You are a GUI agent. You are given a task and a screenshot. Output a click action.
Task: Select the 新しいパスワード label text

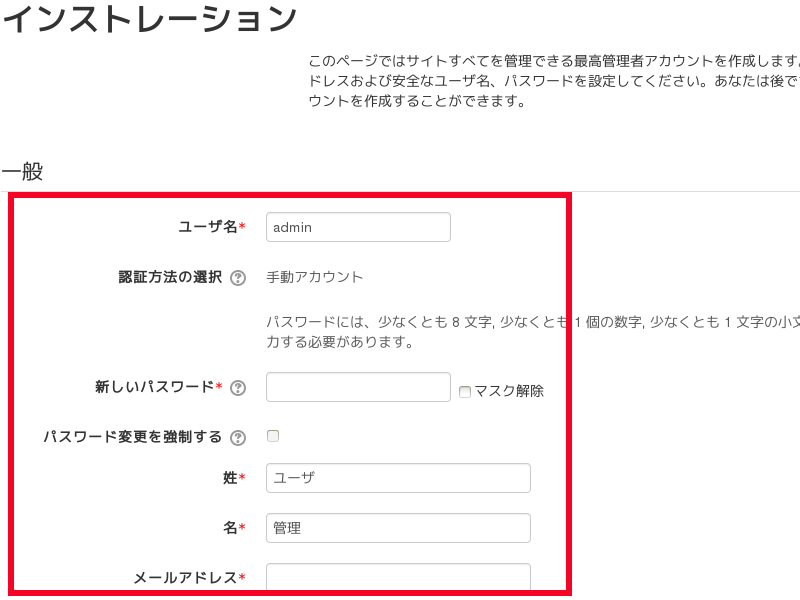pos(154,387)
